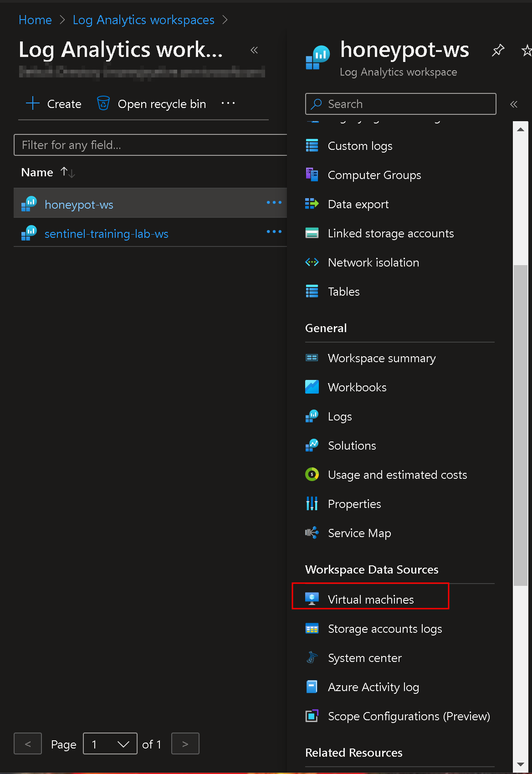The height and width of the screenshot is (774, 532).
Task: Click the Service Map icon
Action: coord(312,533)
